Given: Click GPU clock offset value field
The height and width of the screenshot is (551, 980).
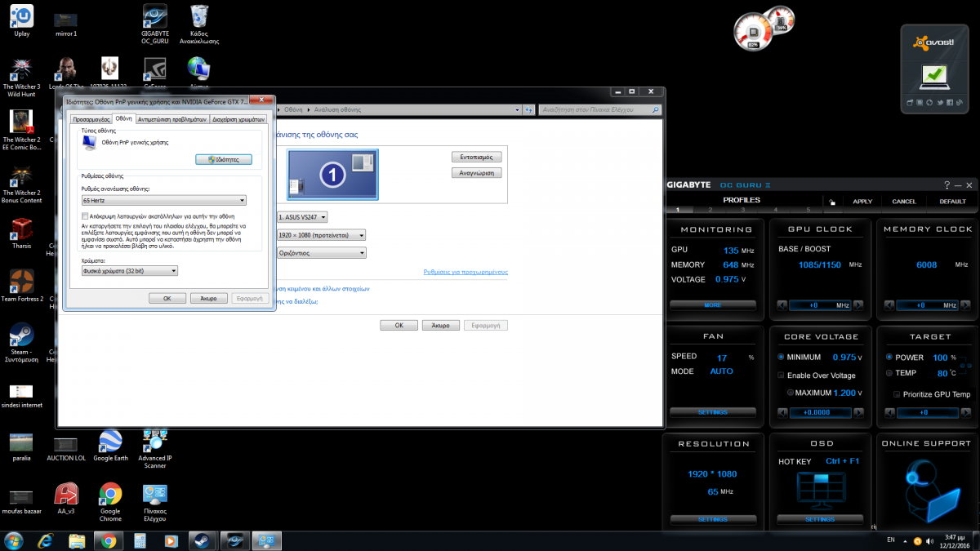Looking at the screenshot, I should 819,305.
